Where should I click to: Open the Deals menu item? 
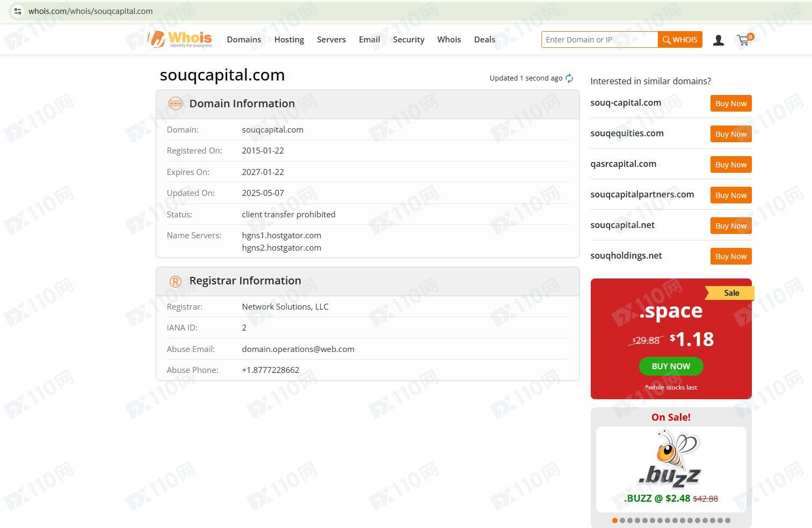coord(484,40)
